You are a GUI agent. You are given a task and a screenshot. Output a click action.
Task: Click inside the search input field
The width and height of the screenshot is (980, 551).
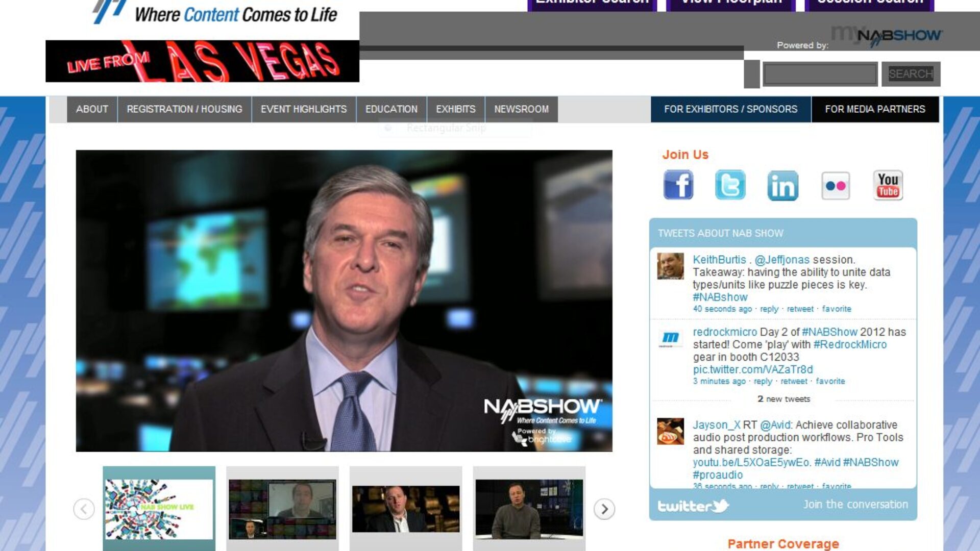pos(821,73)
